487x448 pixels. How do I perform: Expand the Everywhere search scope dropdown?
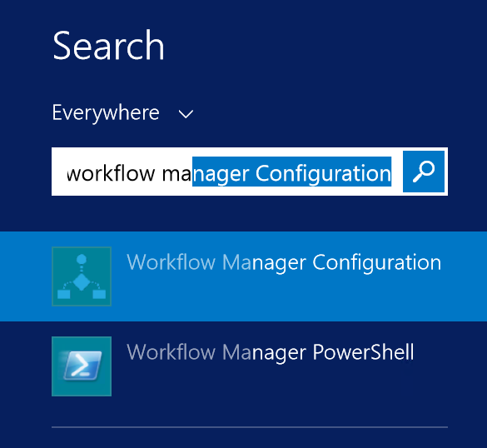(122, 112)
